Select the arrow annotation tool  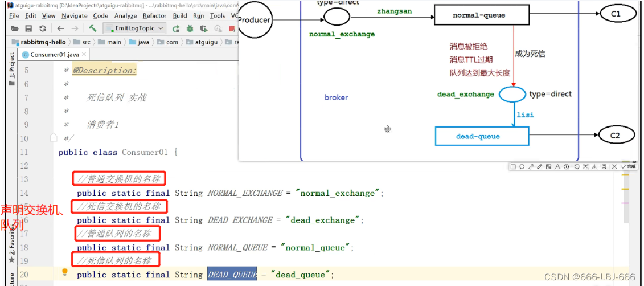pos(531,166)
